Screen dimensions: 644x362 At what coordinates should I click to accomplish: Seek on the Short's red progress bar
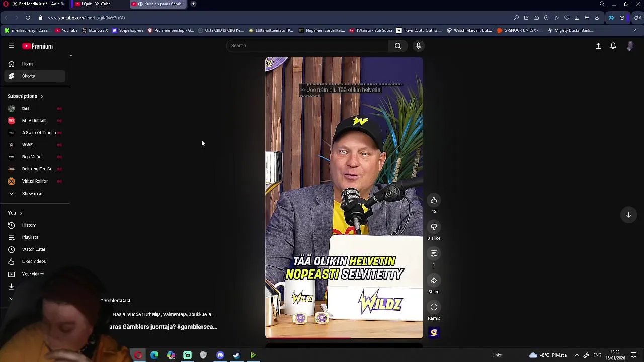pyautogui.click(x=344, y=338)
